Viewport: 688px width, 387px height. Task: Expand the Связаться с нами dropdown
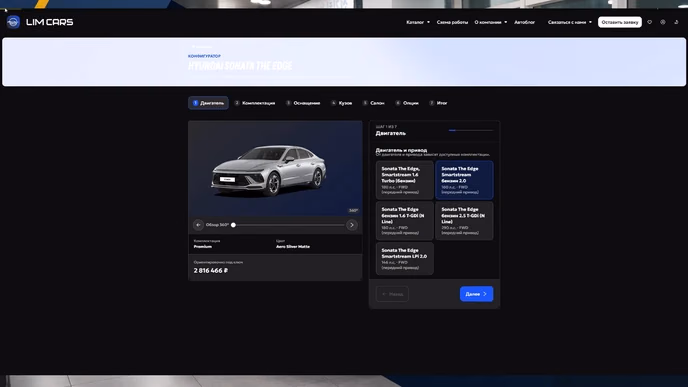tap(570, 22)
